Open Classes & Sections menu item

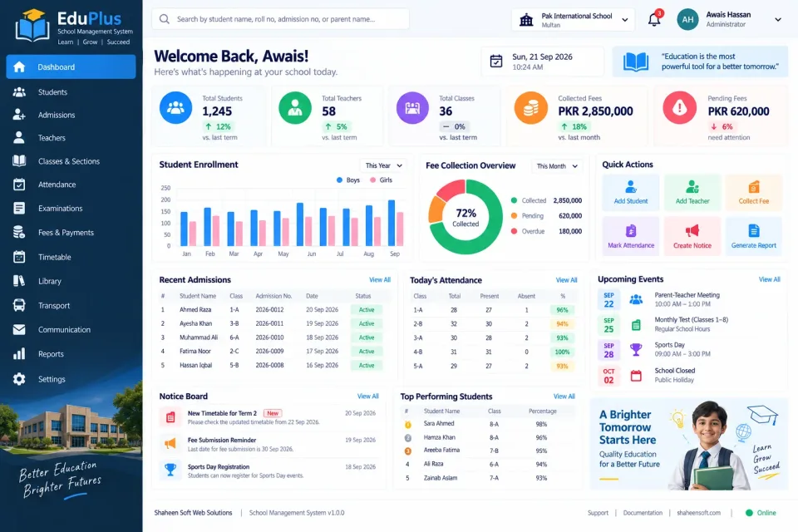point(71,161)
